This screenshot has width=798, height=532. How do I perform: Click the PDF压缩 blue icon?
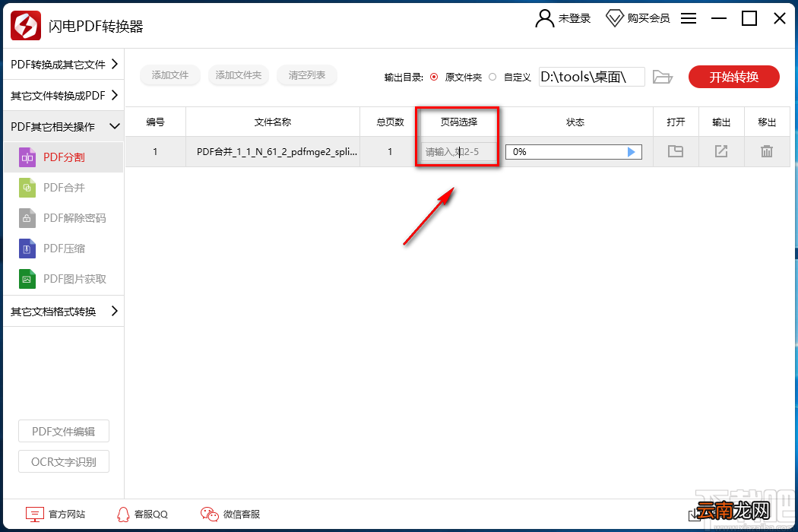(x=27, y=249)
